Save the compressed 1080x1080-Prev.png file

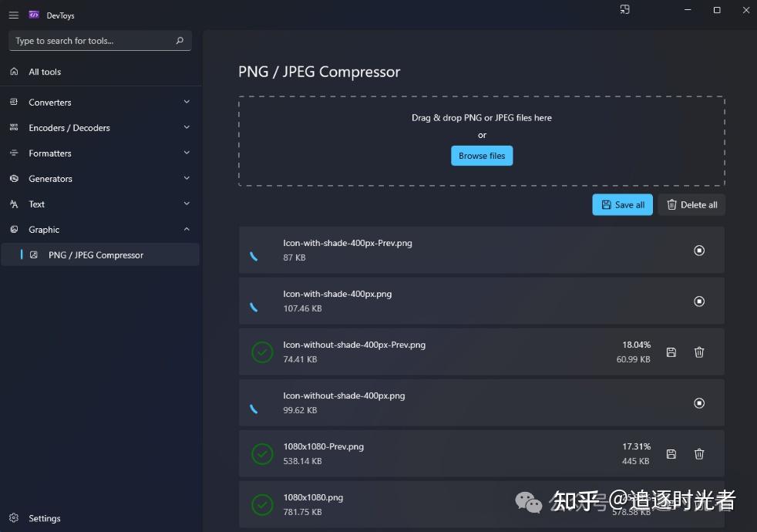click(x=671, y=454)
